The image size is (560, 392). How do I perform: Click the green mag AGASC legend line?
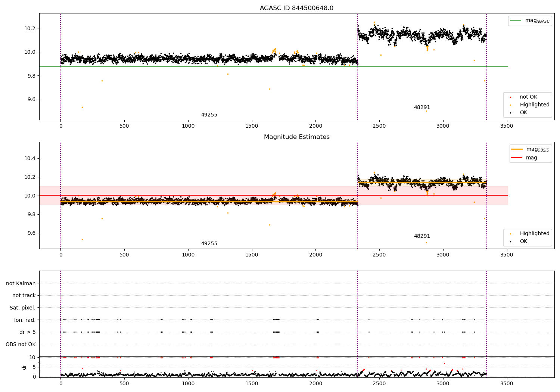[x=516, y=21]
